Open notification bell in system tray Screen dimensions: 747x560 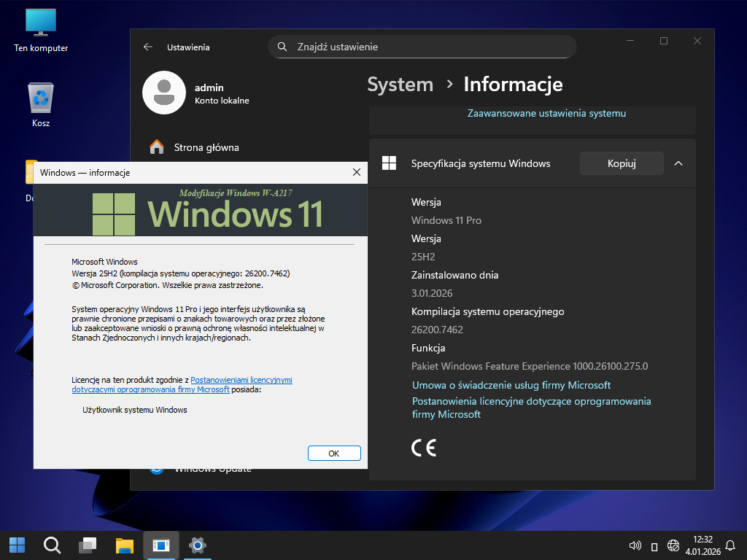tap(730, 545)
